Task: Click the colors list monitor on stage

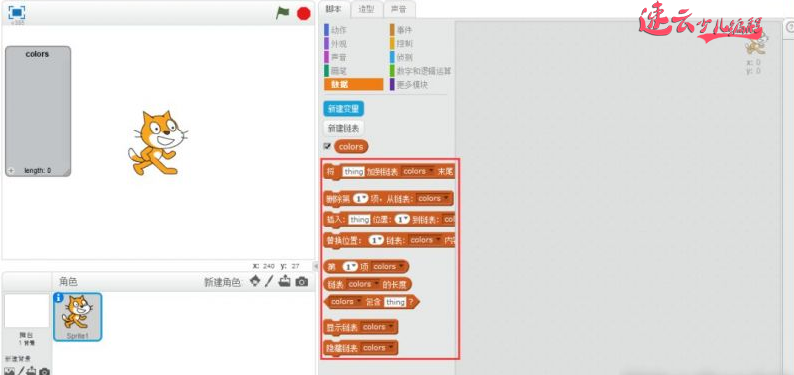Action: [38, 111]
